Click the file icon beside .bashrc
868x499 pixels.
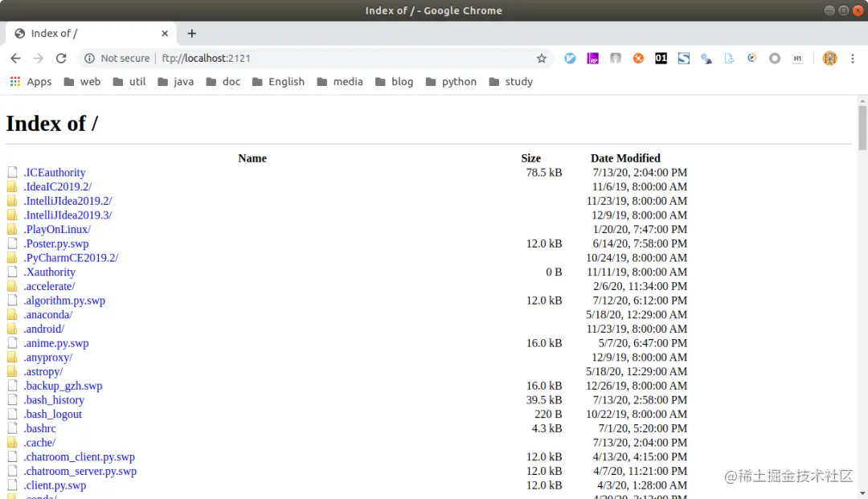coord(12,428)
